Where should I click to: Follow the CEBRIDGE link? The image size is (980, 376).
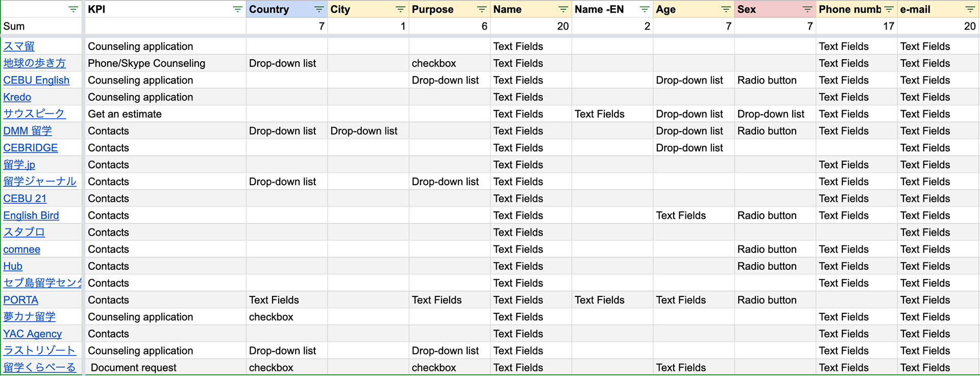[31, 147]
